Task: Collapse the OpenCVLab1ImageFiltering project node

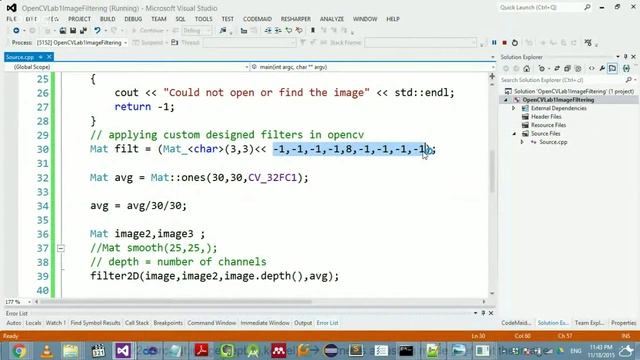Action: click(506, 100)
